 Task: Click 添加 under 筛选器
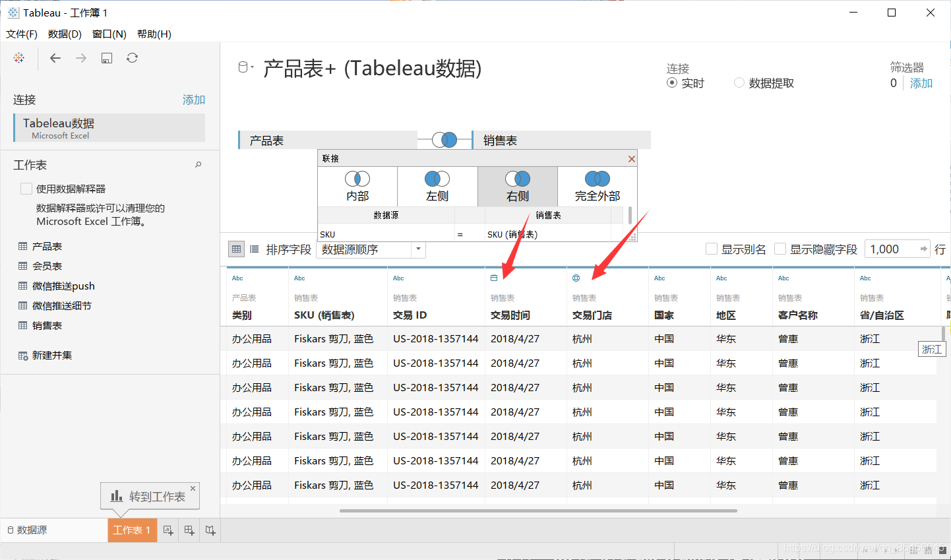(921, 83)
